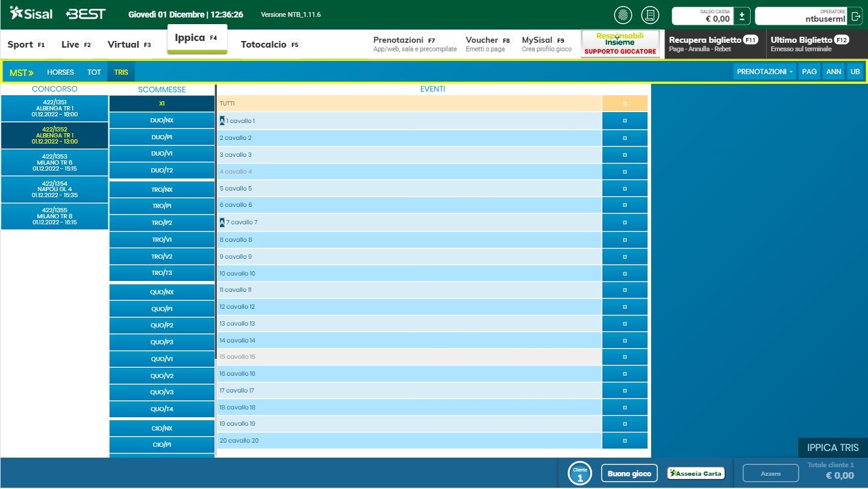868x489 pixels.
Task: Select DUO/P1 bet type
Action: 162,137
